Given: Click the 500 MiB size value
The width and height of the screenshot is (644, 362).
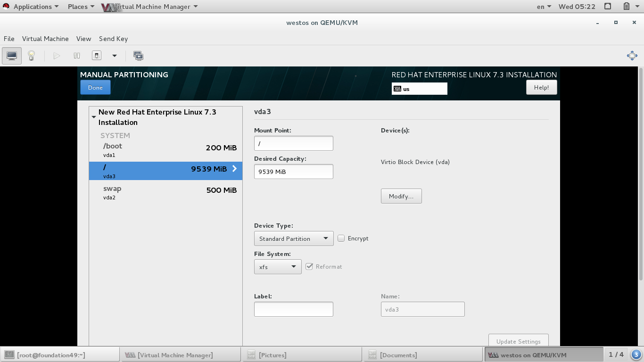Looking at the screenshot, I should coord(221,190).
